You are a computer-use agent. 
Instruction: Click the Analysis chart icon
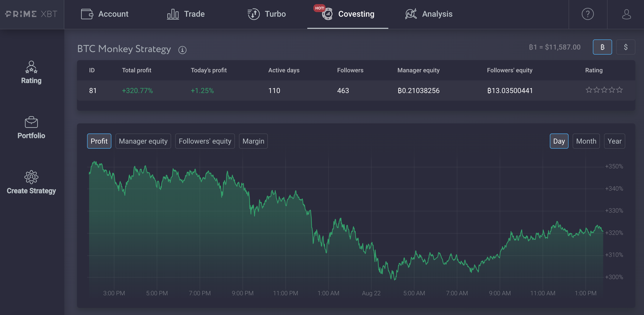pos(411,14)
